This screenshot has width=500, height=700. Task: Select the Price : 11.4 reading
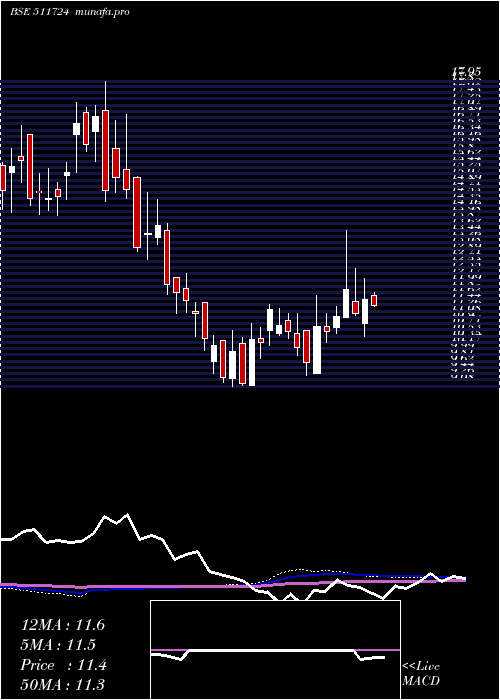64,665
